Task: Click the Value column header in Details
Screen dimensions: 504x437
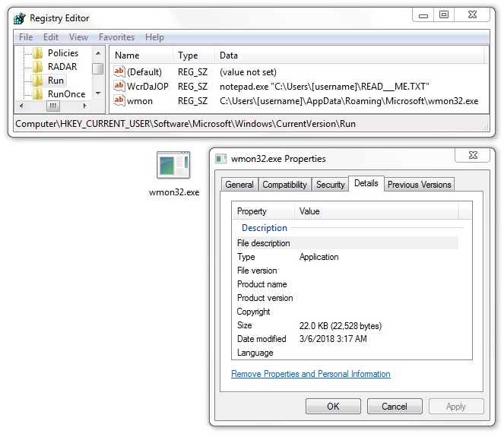Action: pos(376,211)
